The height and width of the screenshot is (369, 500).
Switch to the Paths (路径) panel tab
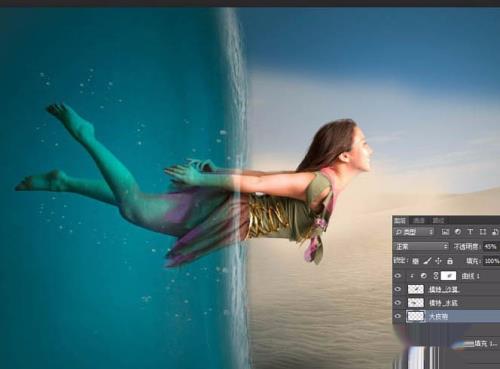pyautogui.click(x=438, y=221)
